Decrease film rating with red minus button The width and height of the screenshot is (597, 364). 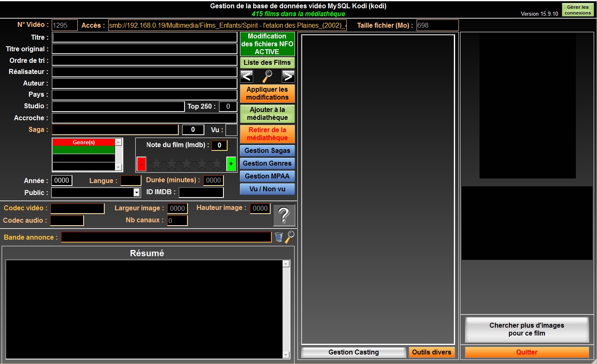pos(141,164)
